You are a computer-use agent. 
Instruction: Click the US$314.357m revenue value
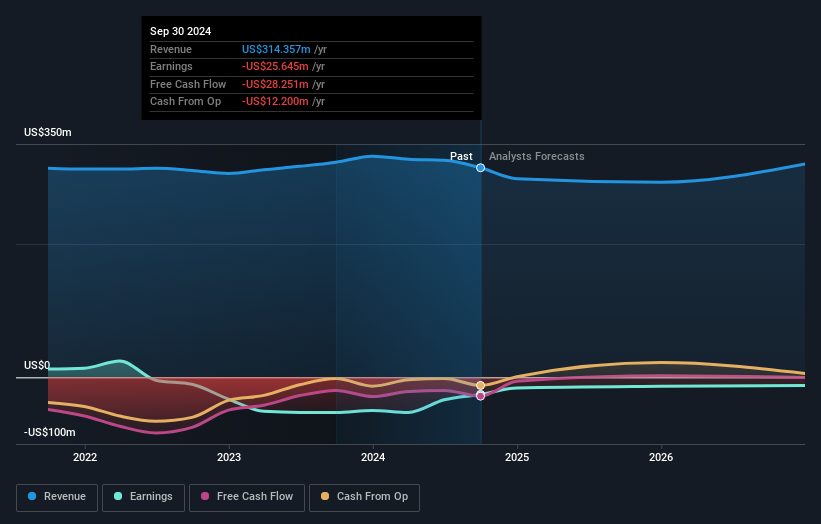pyautogui.click(x=276, y=49)
